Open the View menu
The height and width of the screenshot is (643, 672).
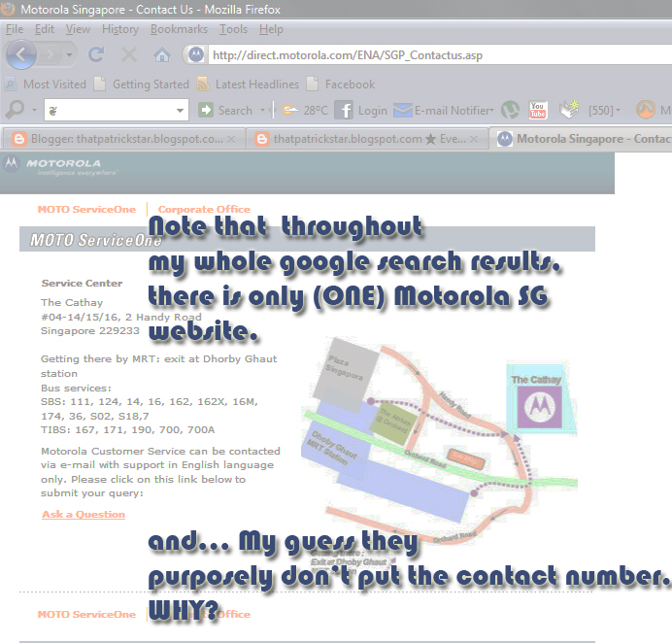[78, 29]
